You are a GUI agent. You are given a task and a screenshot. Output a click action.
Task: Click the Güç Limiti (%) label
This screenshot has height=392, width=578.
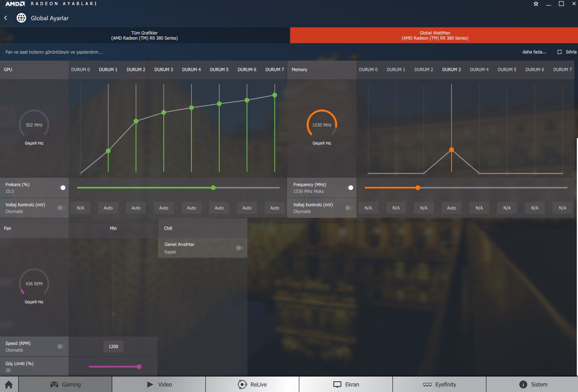(19, 363)
